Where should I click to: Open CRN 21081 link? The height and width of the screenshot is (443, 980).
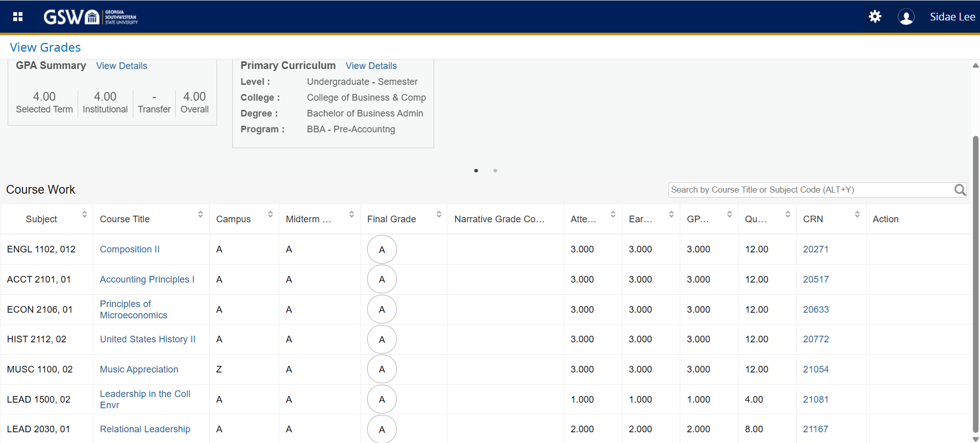click(x=816, y=400)
